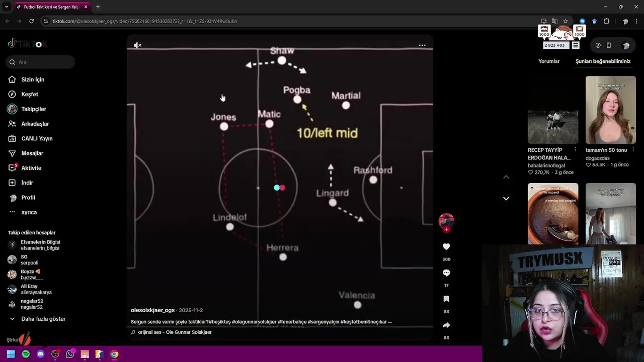
Task: Open the TikTok account avatar menu
Action: (x=626, y=45)
